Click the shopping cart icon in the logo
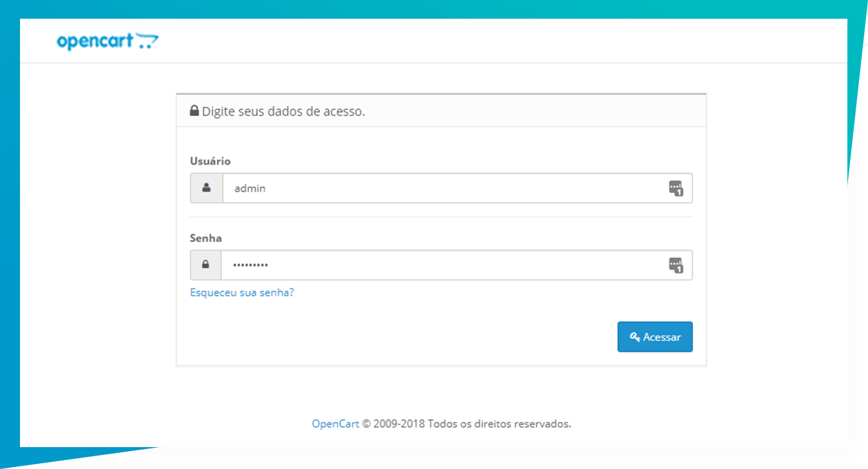The image size is (868, 469). pos(147,42)
